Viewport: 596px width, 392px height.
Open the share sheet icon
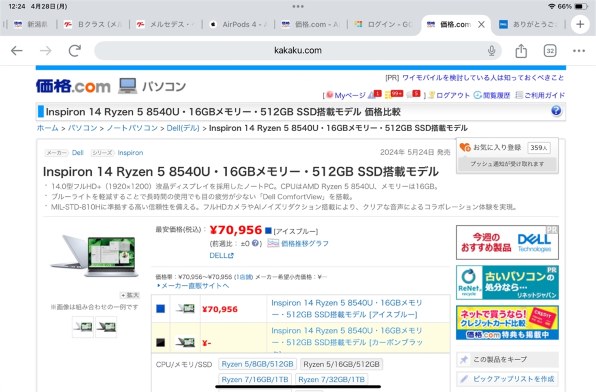click(x=521, y=50)
